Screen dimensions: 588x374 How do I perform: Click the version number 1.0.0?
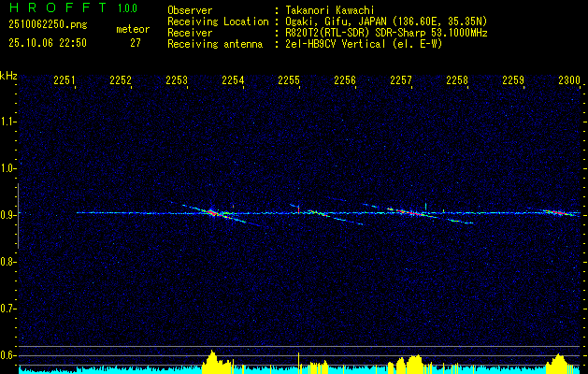(x=127, y=7)
